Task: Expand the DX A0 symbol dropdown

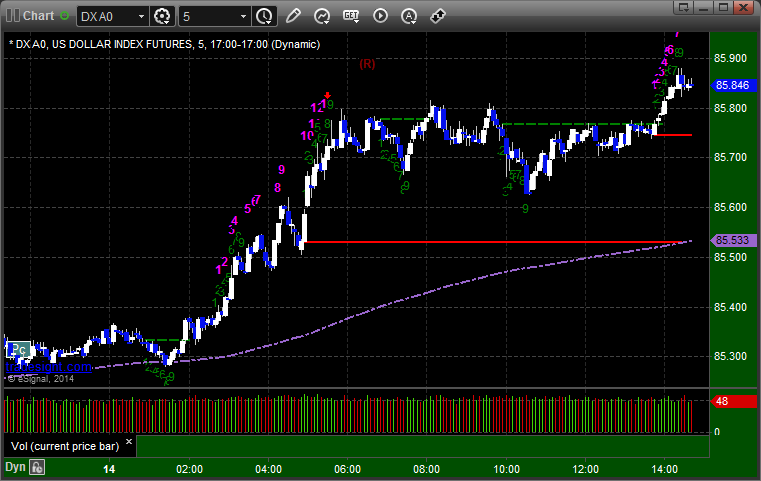Action: (141, 17)
